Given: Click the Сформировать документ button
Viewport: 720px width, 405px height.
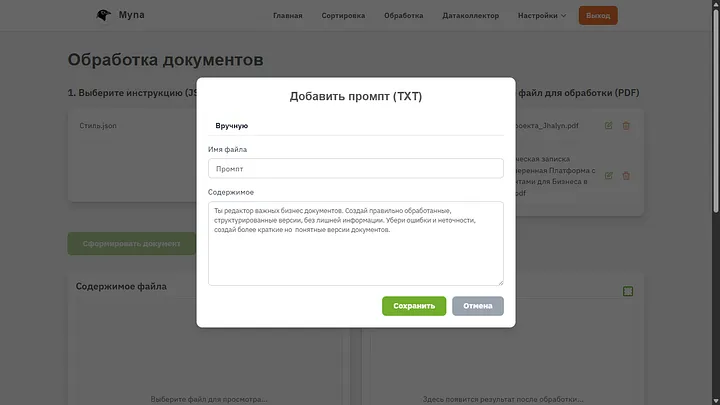Looking at the screenshot, I should (x=132, y=244).
